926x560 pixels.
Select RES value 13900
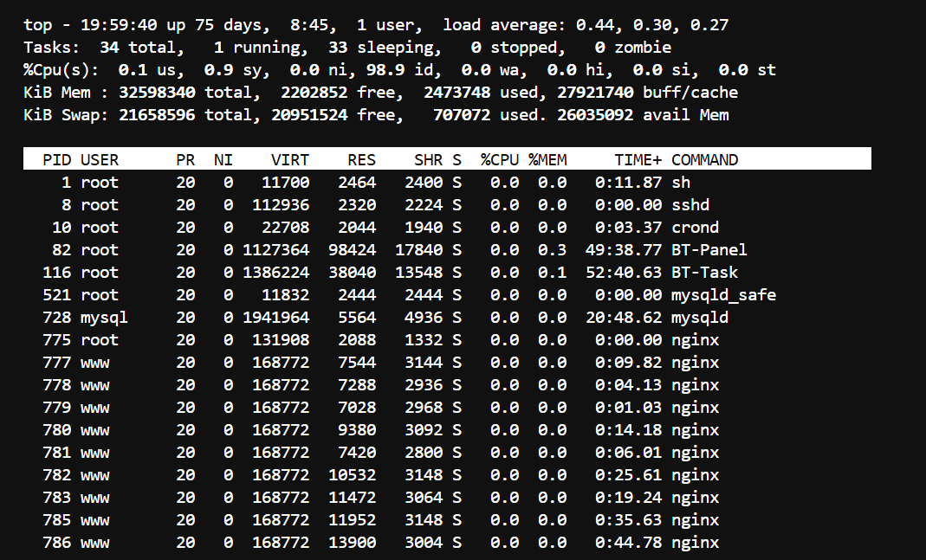[x=352, y=543]
